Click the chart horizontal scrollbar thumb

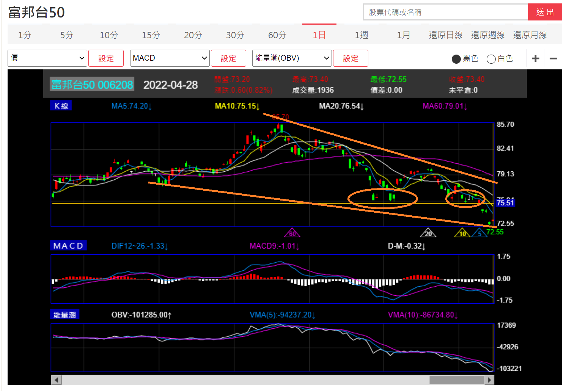click(457, 380)
